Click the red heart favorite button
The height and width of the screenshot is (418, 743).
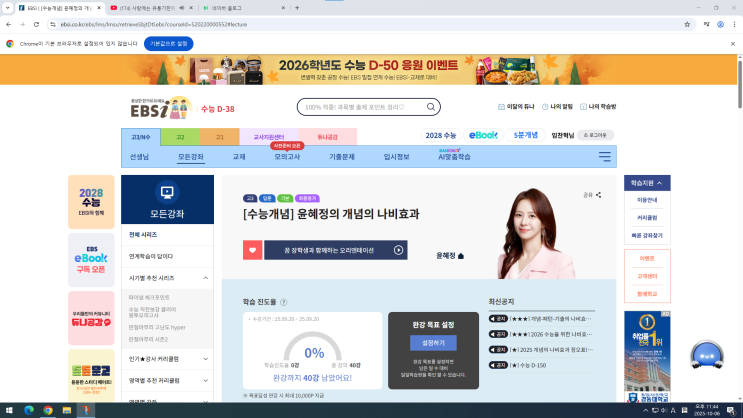pyautogui.click(x=253, y=250)
